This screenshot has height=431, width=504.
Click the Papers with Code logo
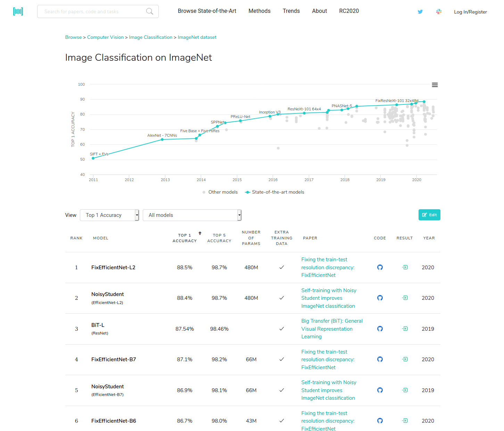(x=18, y=11)
